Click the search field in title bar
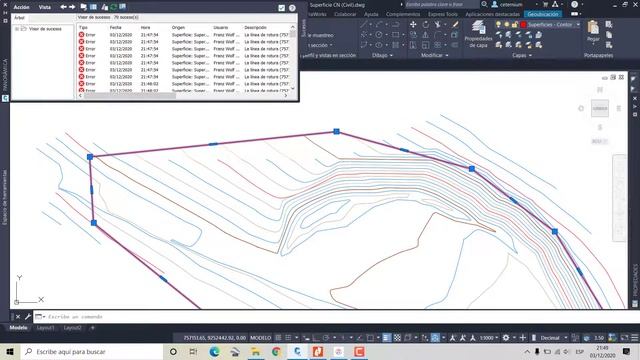This screenshot has width=640, height=360. pyautogui.click(x=442, y=4)
